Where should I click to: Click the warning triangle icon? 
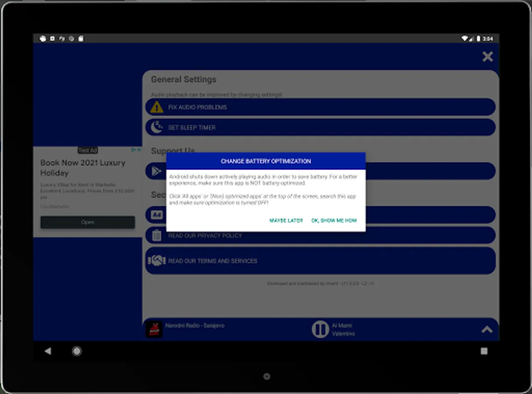(157, 107)
